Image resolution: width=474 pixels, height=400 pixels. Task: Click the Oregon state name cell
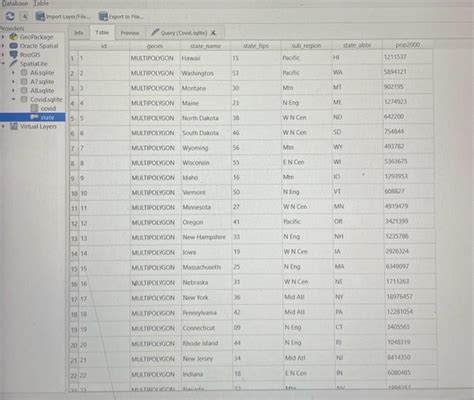(206, 222)
